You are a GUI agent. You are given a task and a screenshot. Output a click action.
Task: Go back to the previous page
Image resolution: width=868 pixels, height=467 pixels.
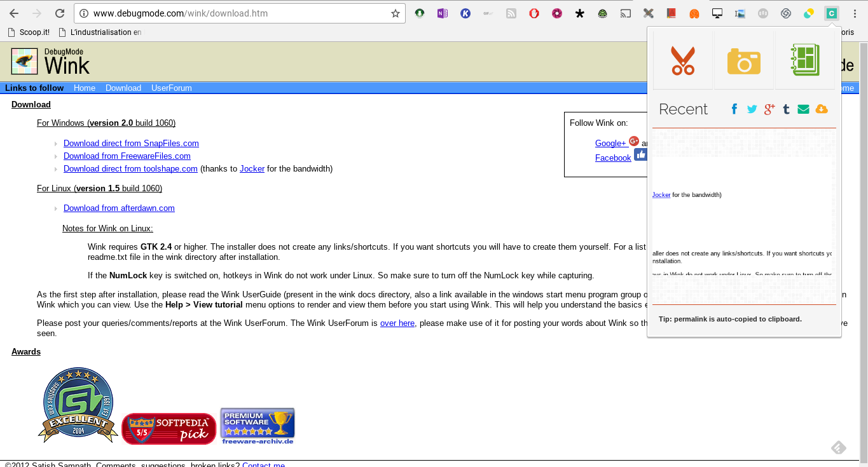tap(14, 13)
